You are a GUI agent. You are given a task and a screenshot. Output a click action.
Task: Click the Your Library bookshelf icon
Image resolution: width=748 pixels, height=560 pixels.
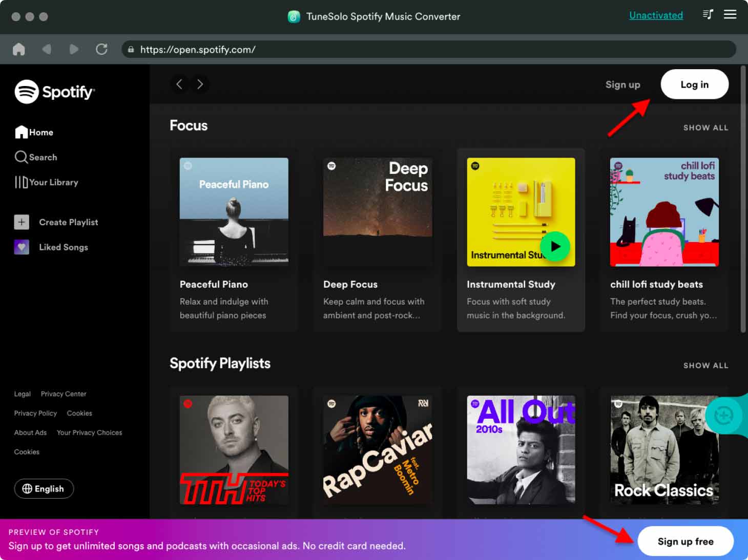pyautogui.click(x=21, y=182)
